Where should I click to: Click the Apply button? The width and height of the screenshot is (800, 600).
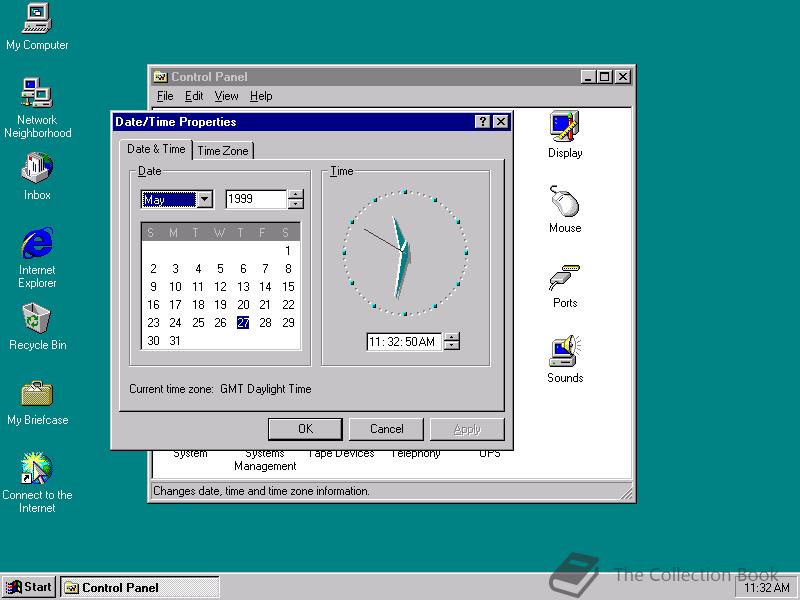pyautogui.click(x=467, y=429)
